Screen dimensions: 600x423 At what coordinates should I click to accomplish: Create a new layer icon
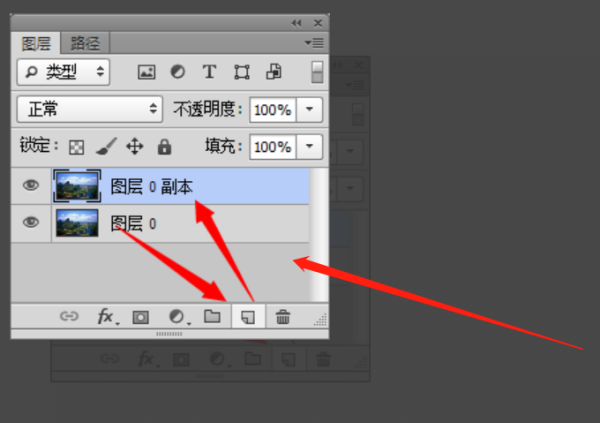click(x=248, y=317)
